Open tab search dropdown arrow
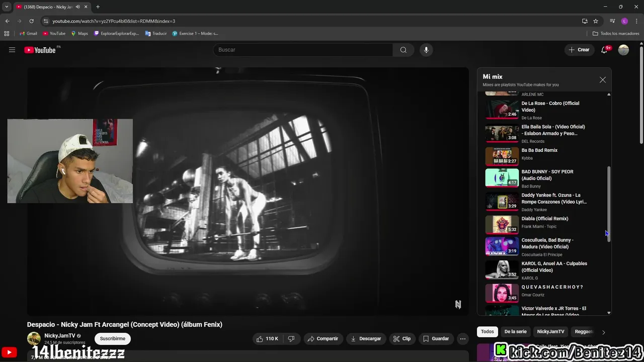This screenshot has width=644, height=362. pos(7,7)
